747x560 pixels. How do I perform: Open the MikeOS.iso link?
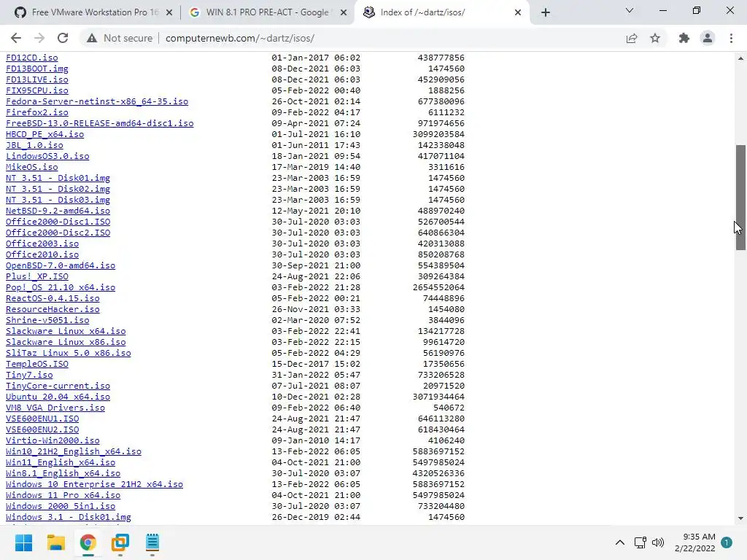coord(32,167)
